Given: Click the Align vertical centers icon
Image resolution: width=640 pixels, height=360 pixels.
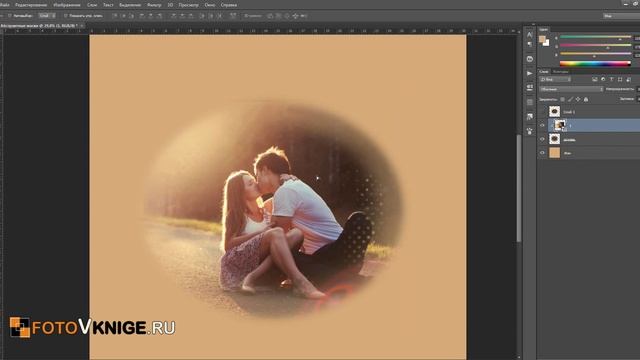Looking at the screenshot, I should tap(123, 16).
